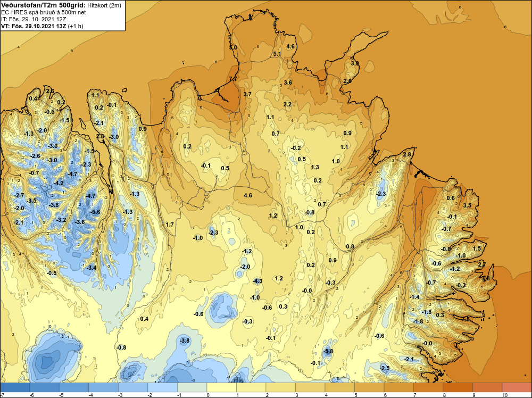Click the 'Veðurstofan/T2m 500grid:' title text

point(44,5)
